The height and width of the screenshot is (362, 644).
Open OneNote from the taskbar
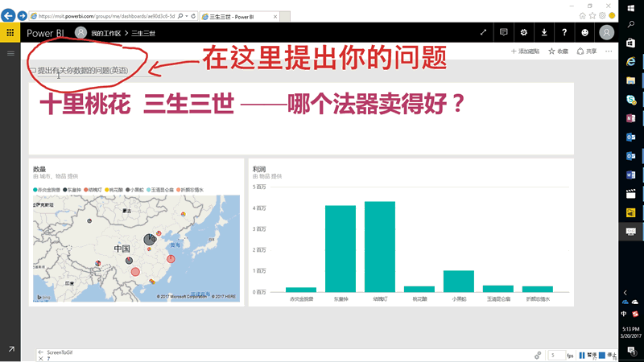(x=631, y=118)
